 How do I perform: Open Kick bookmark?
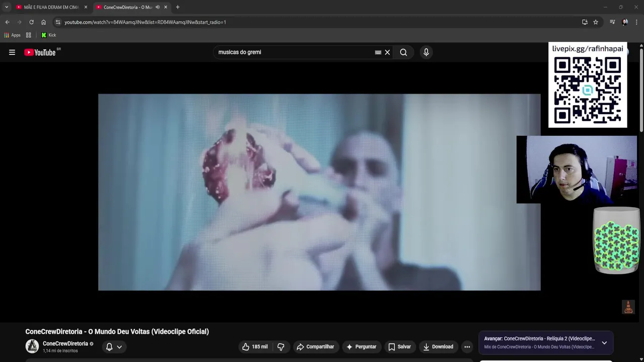click(x=48, y=35)
